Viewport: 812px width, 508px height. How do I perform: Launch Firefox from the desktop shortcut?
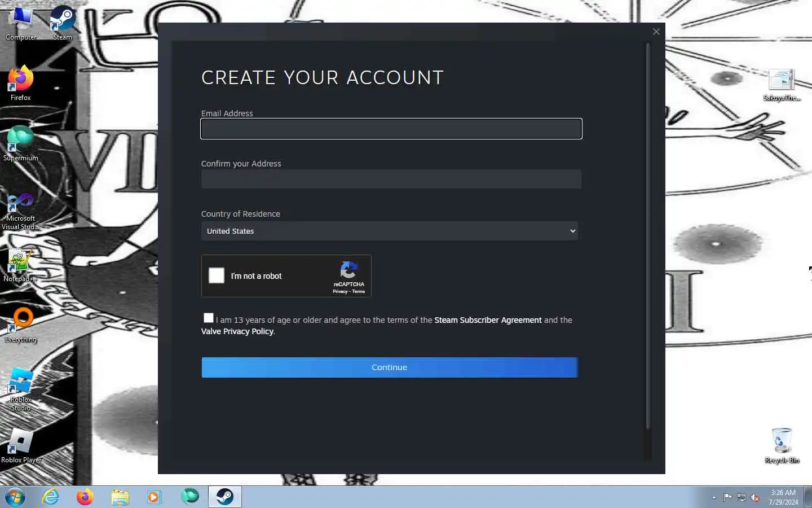(21, 83)
